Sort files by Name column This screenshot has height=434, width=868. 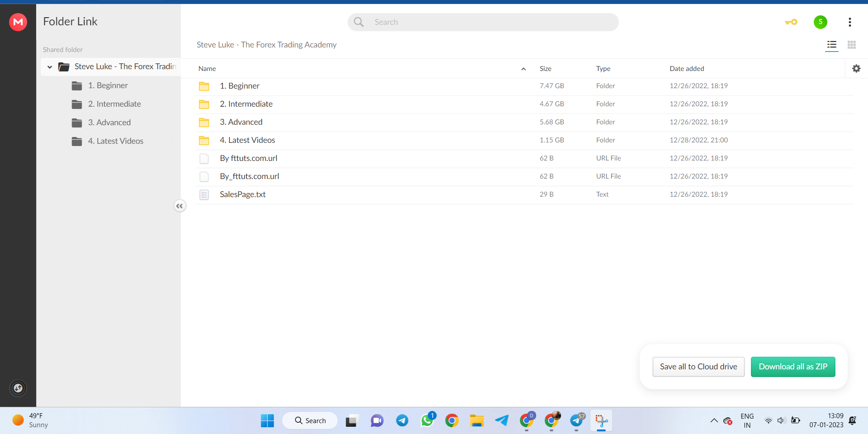click(208, 69)
